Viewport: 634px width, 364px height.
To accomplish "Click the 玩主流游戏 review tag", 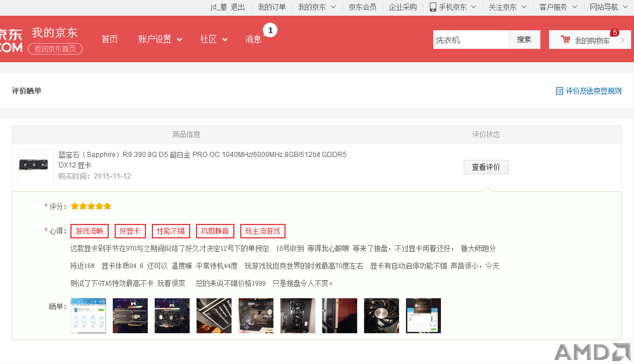I will click(x=263, y=231).
